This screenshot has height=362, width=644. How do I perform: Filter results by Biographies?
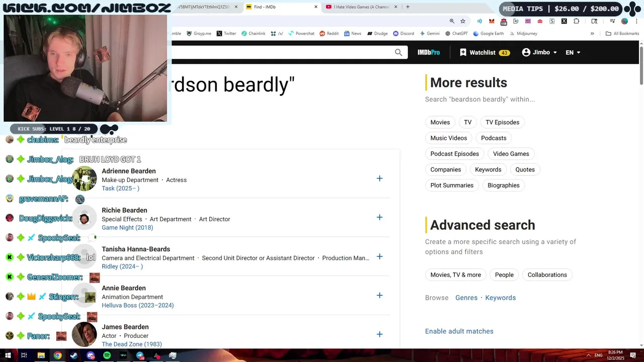504,185
